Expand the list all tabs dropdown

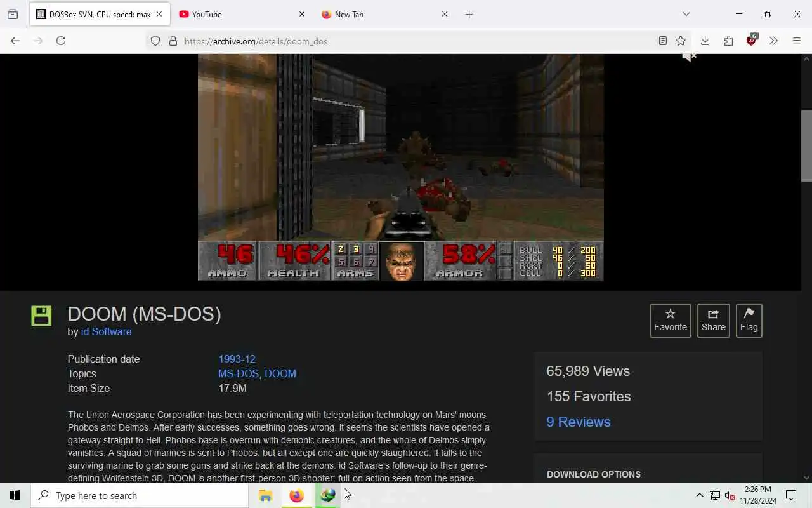click(686, 14)
